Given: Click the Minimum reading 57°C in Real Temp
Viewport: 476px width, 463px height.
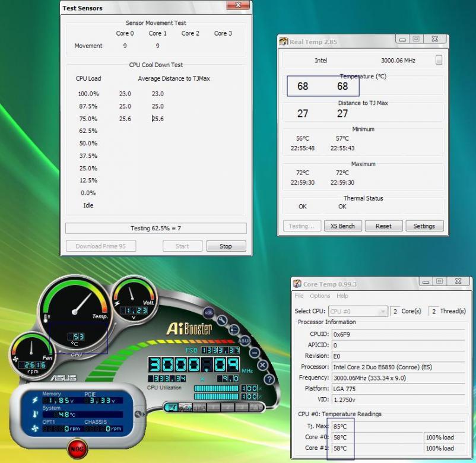Looking at the screenshot, I should point(342,138).
